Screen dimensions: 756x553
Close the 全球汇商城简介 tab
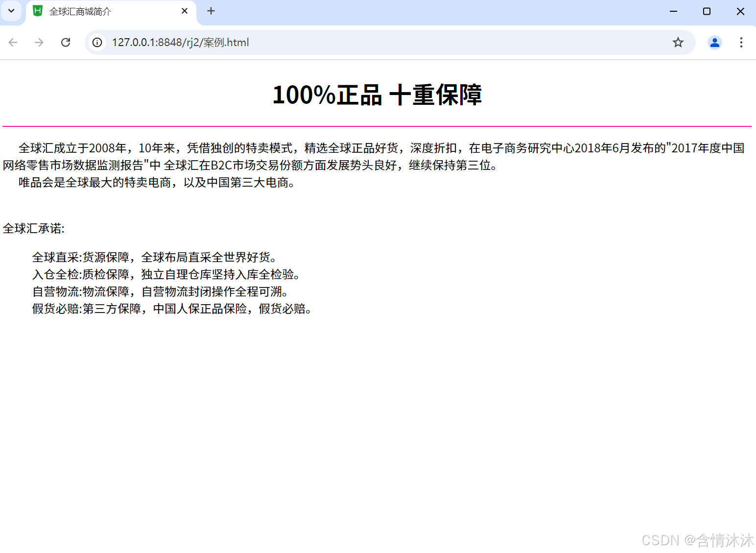point(185,11)
